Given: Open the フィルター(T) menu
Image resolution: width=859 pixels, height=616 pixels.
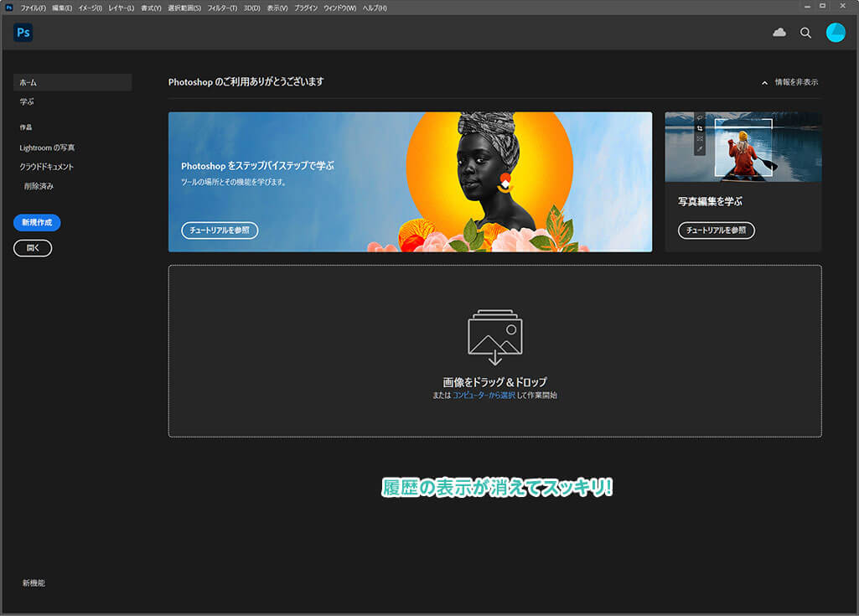Looking at the screenshot, I should tap(222, 8).
